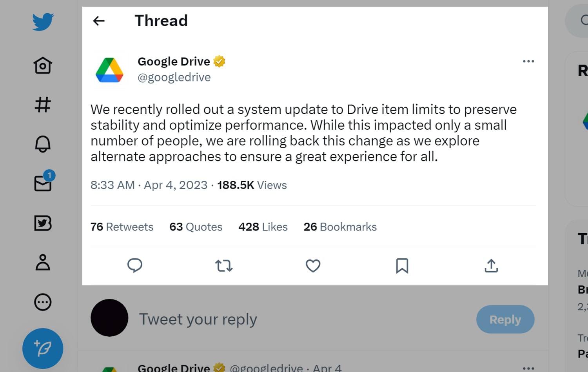The image size is (588, 372).
Task: Check Notifications with the bell icon
Action: click(x=43, y=144)
